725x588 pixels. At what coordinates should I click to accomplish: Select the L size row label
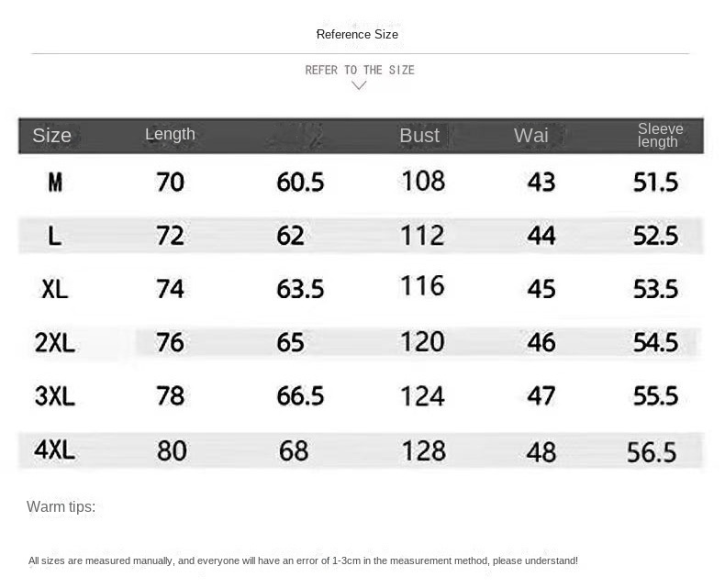(55, 236)
